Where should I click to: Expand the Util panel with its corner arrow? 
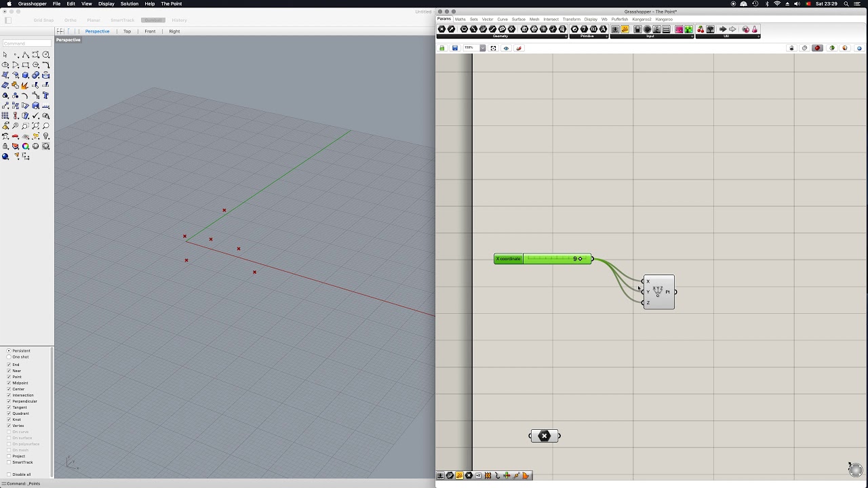[x=759, y=36]
